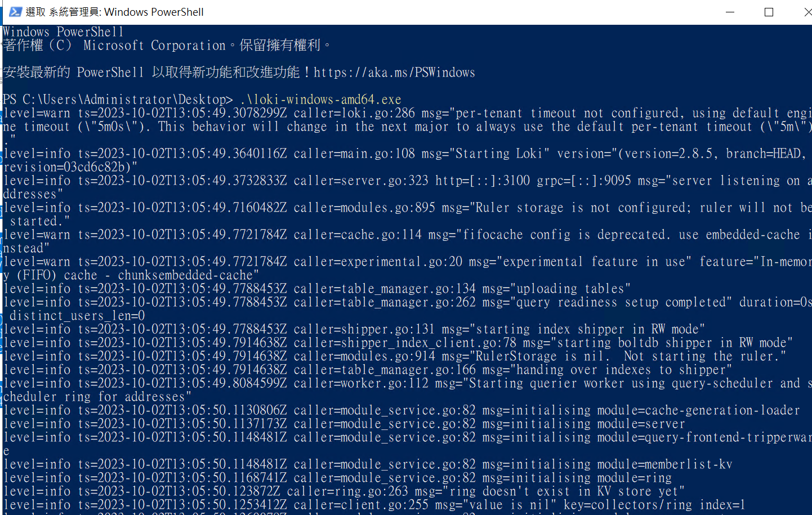This screenshot has width=812, height=515.
Task: Click 'module=memberlist-kv' in the log
Action: pyautogui.click(x=665, y=464)
